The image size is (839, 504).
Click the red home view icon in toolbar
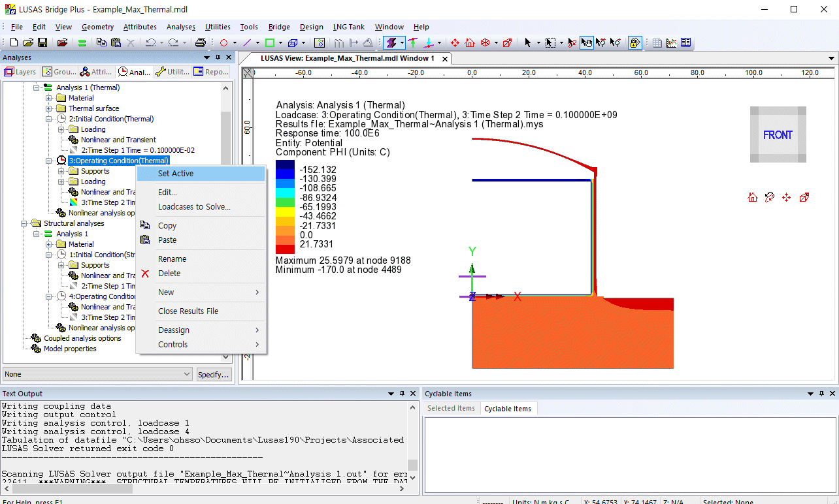470,42
